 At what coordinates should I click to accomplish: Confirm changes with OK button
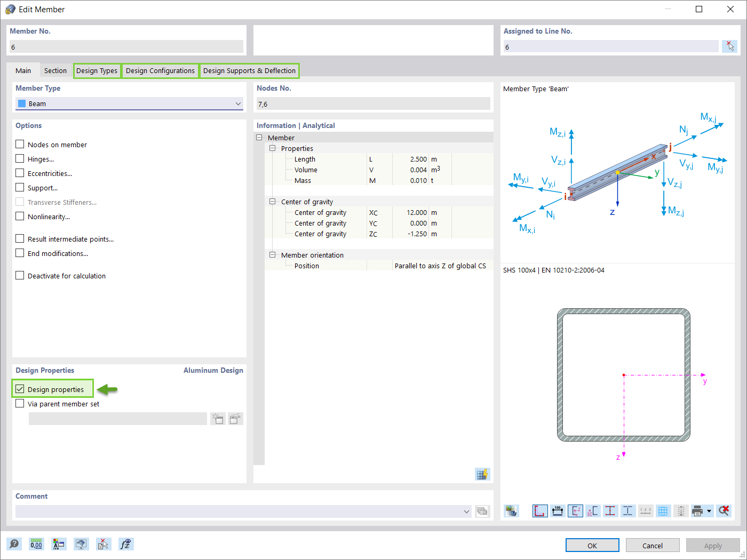[592, 545]
